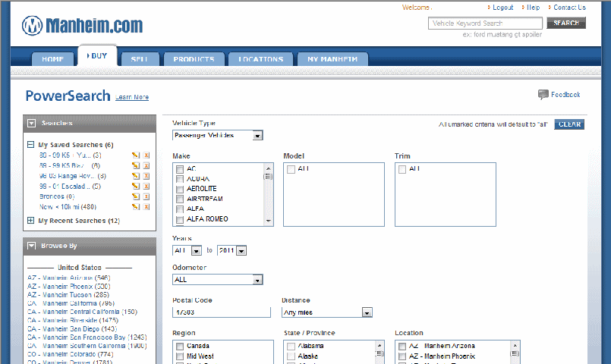Delete the Escalad... saved search

[x=146, y=186]
